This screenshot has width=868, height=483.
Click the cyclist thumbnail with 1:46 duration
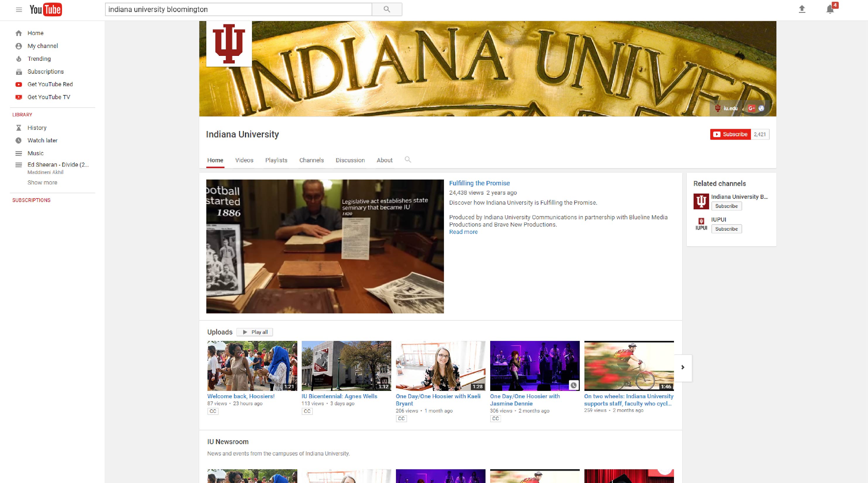pyautogui.click(x=629, y=366)
